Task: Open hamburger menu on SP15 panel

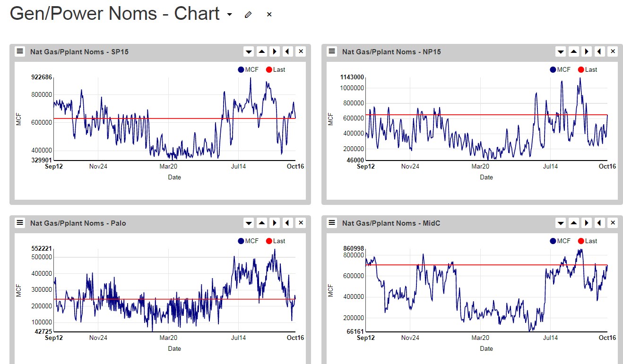Action: [x=20, y=51]
